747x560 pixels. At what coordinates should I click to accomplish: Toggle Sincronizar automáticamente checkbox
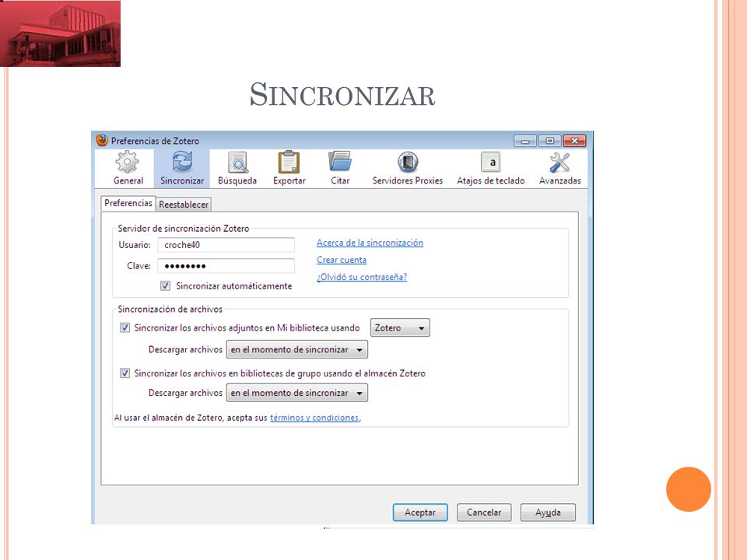tap(165, 285)
